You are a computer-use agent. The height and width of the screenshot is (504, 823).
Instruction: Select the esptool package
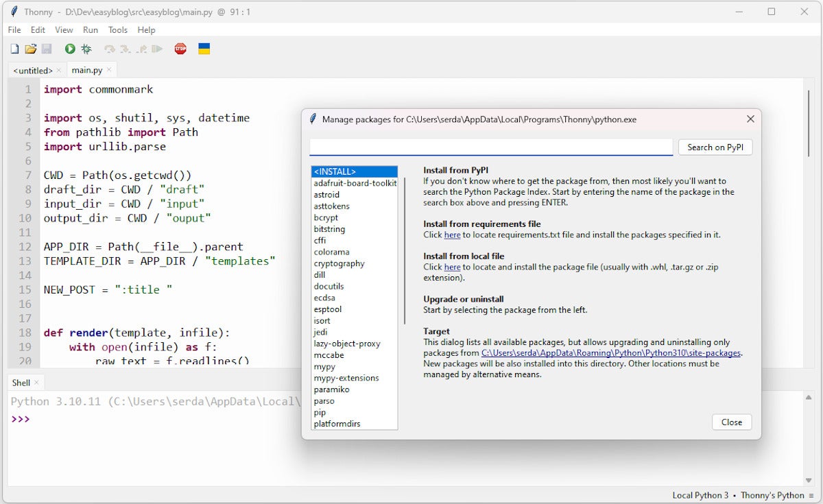coord(354,309)
